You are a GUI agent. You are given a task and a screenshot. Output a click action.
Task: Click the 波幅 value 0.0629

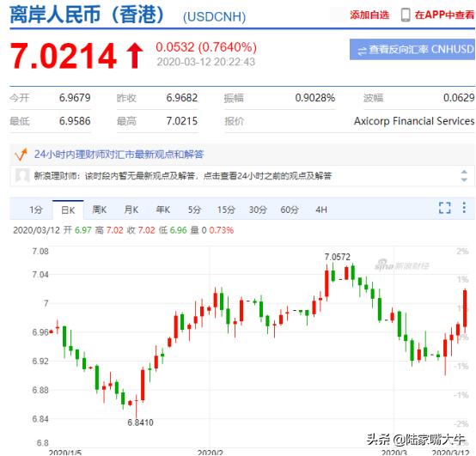coord(459,98)
